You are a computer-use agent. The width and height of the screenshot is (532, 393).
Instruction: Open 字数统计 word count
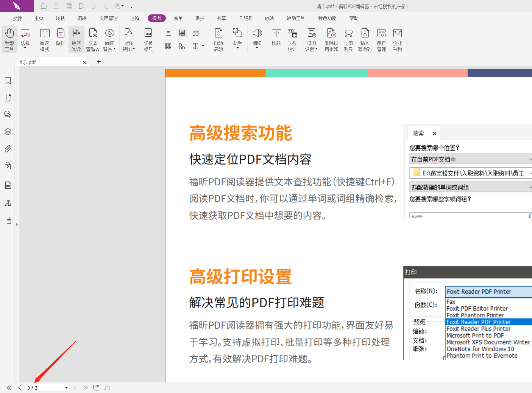tap(292, 39)
